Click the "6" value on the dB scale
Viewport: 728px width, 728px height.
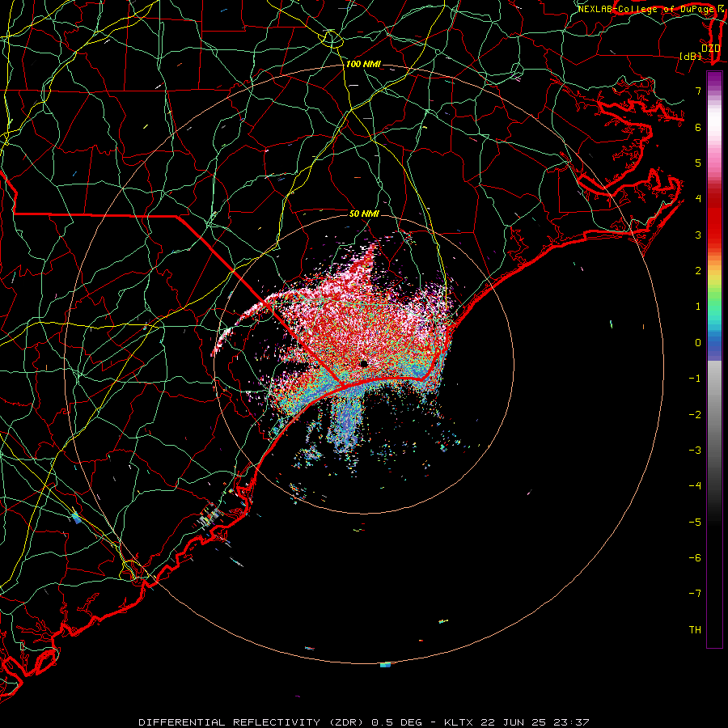pyautogui.click(x=698, y=127)
